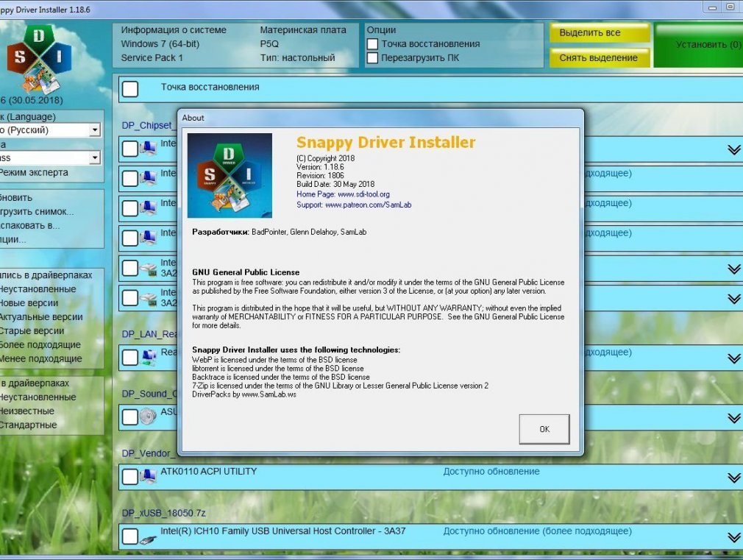Toggle the Стандартные filter
Screen dimensions: 743x560
(29, 425)
